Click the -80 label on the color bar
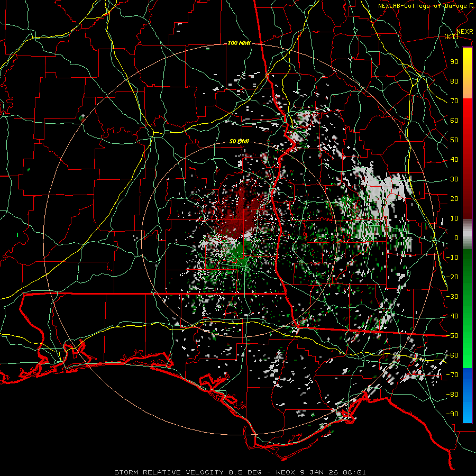Image resolution: width=476 pixels, height=476 pixels. pyautogui.click(x=452, y=395)
